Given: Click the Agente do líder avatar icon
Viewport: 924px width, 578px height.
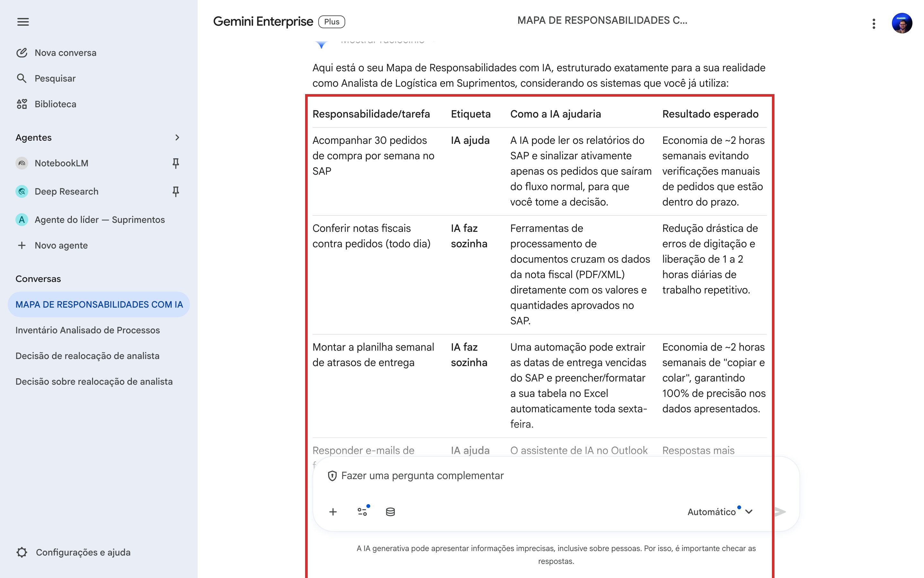Looking at the screenshot, I should click(22, 219).
